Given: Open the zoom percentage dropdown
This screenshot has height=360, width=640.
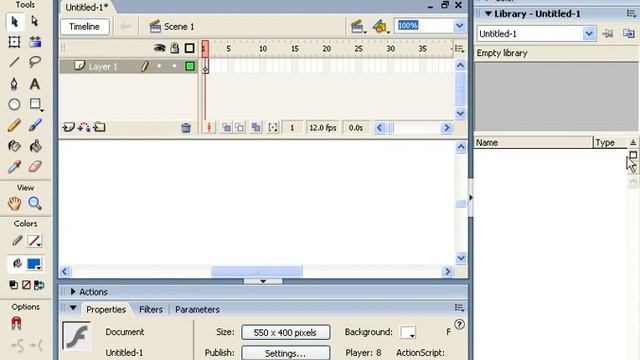Looking at the screenshot, I should [x=460, y=26].
